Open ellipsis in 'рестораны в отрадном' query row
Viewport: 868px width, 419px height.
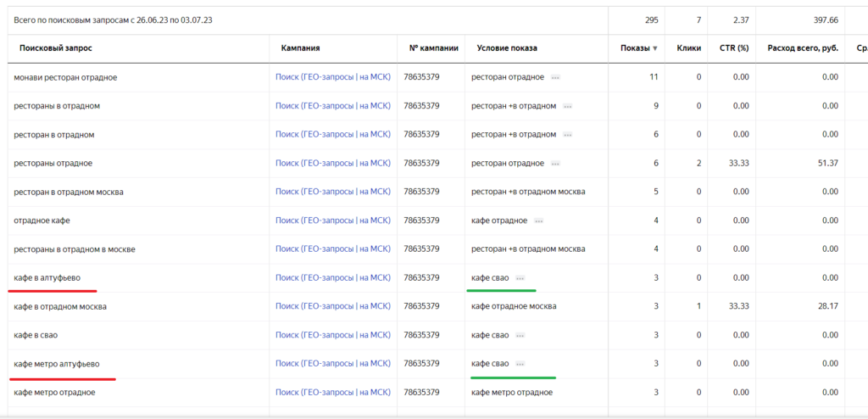[567, 106]
